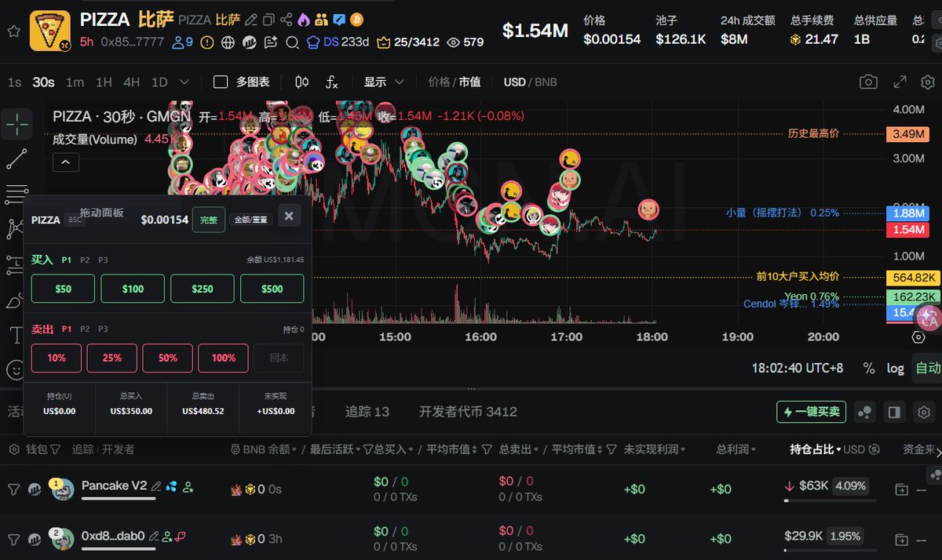
Task: Open Bitcoin orange coin icon
Action: [357, 20]
